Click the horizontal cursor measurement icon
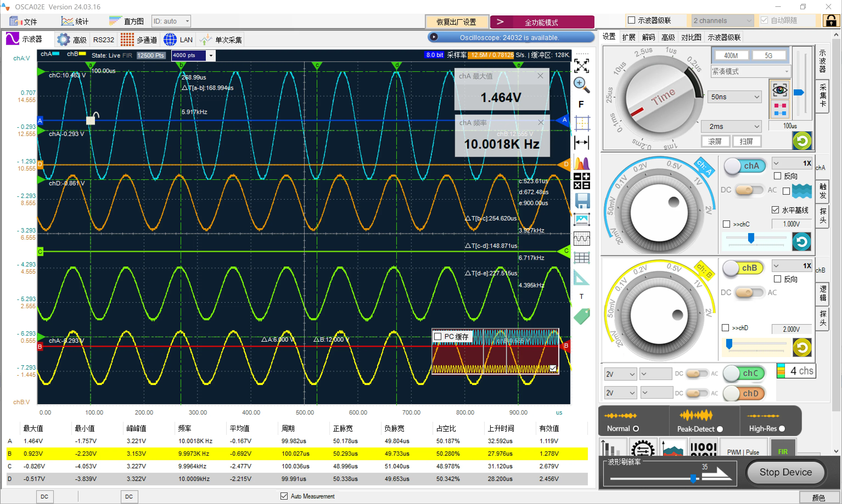Image resolution: width=842 pixels, height=504 pixels. click(582, 142)
